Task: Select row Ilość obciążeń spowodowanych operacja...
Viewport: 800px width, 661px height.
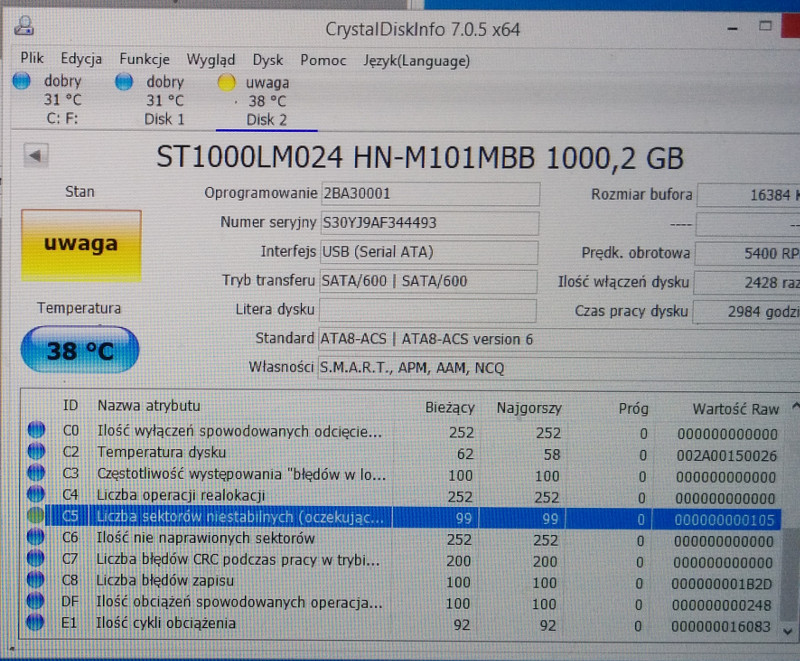Action: 401,603
